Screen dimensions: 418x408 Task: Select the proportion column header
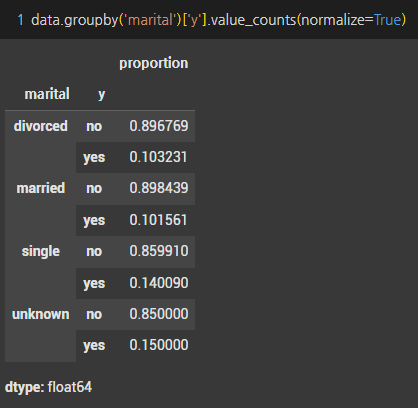154,63
